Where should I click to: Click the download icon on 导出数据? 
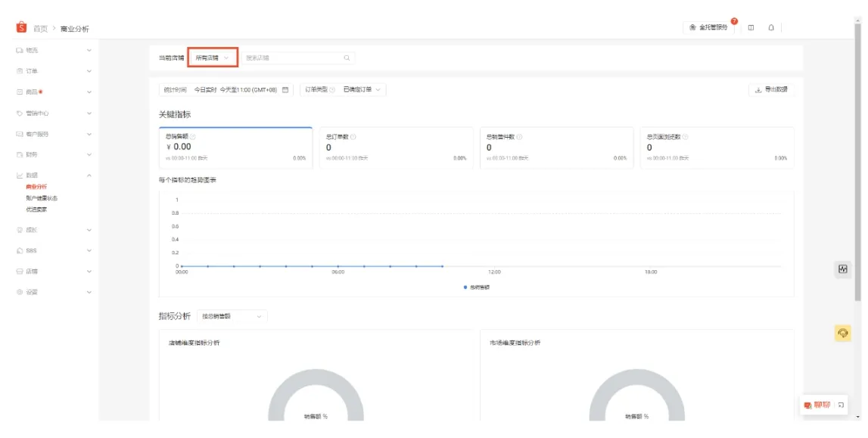(x=759, y=89)
